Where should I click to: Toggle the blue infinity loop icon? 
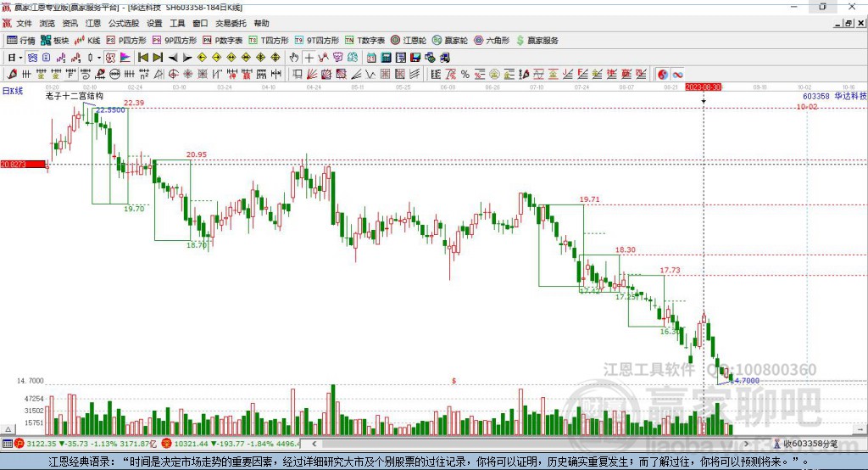(x=677, y=75)
